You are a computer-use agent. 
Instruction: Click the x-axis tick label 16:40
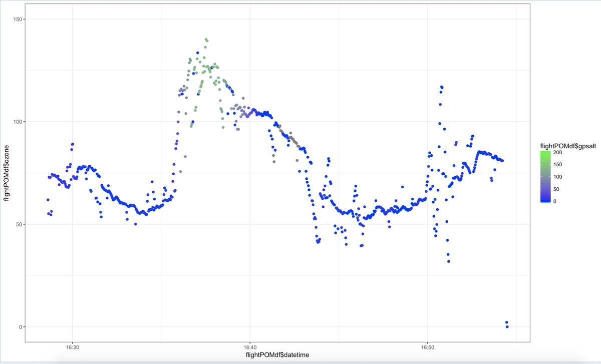pos(250,346)
